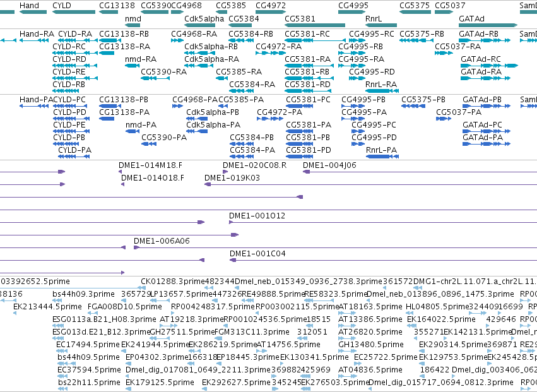
Task: Click the CK01288.3prime EST label
Action: pyautogui.click(x=173, y=282)
